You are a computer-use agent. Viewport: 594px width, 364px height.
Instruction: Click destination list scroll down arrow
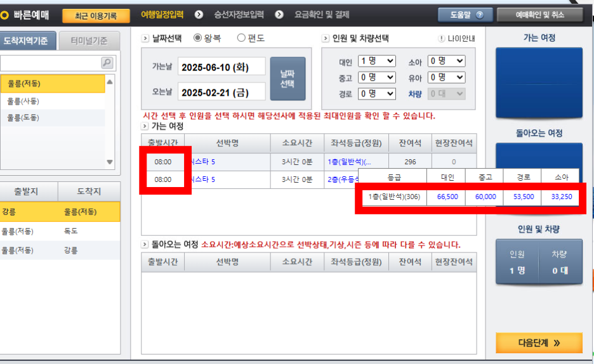pyautogui.click(x=110, y=162)
